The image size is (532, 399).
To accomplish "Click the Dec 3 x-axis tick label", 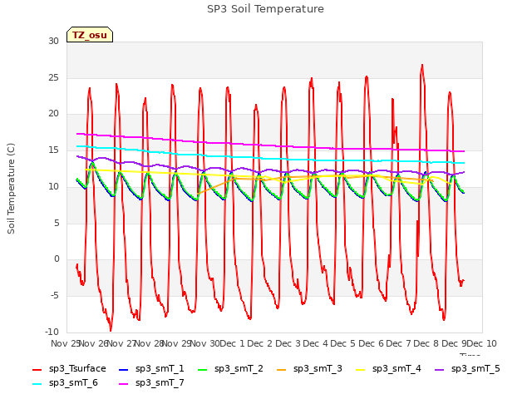I will click(288, 343).
